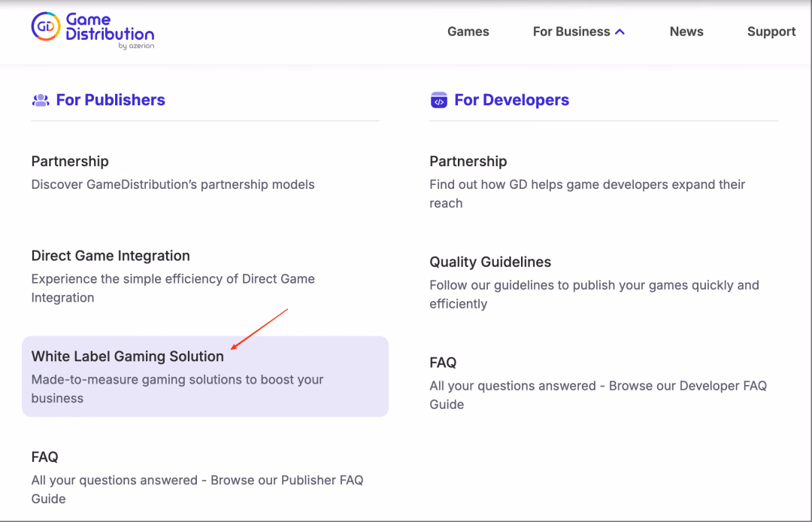Image resolution: width=812 pixels, height=522 pixels.
Task: Open the News menu item
Action: tap(686, 32)
